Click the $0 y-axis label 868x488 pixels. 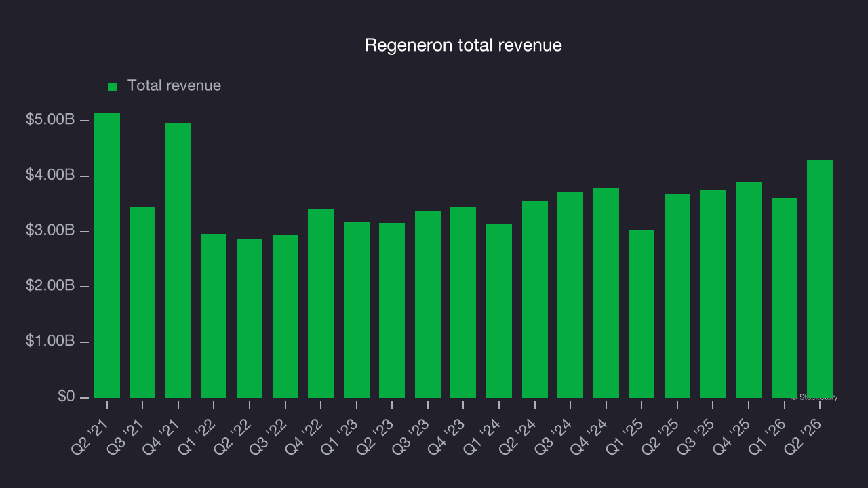(x=66, y=396)
